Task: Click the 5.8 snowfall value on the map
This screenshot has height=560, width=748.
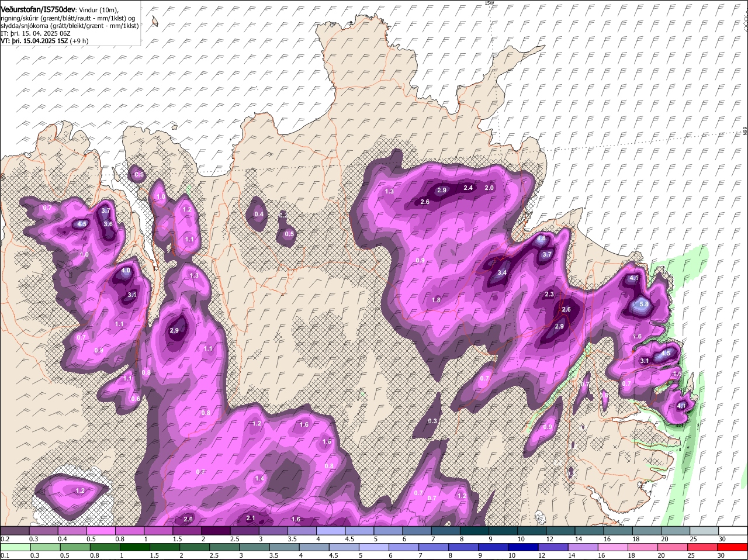Action: point(645,305)
